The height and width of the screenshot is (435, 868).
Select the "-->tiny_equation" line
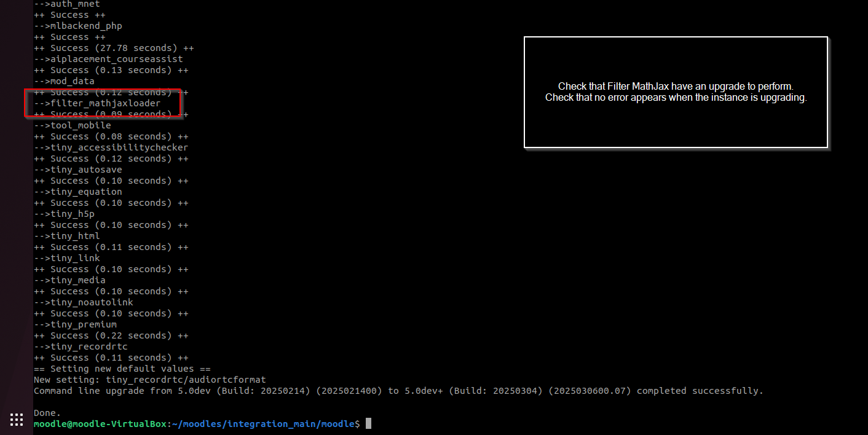click(78, 192)
